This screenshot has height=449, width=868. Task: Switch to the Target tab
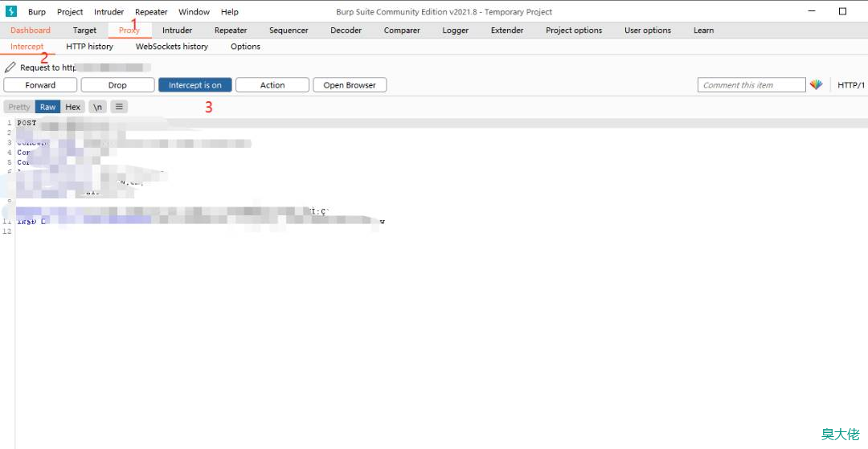(x=84, y=31)
